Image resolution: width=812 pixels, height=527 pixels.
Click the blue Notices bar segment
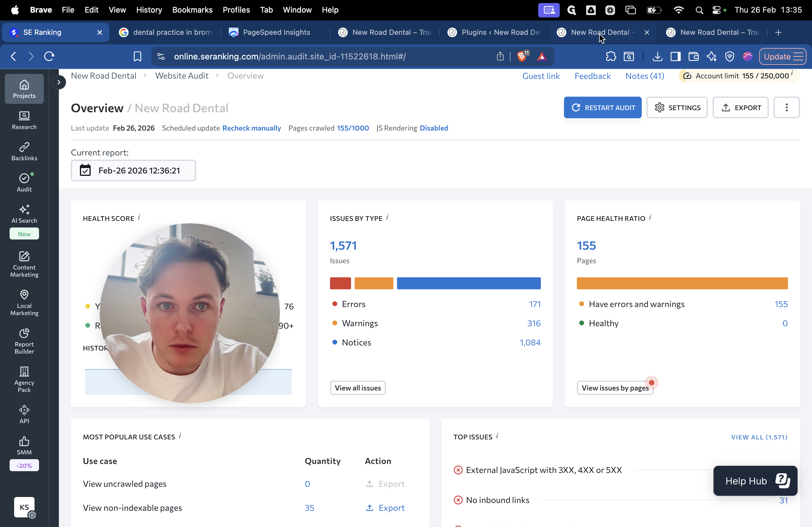pyautogui.click(x=468, y=283)
